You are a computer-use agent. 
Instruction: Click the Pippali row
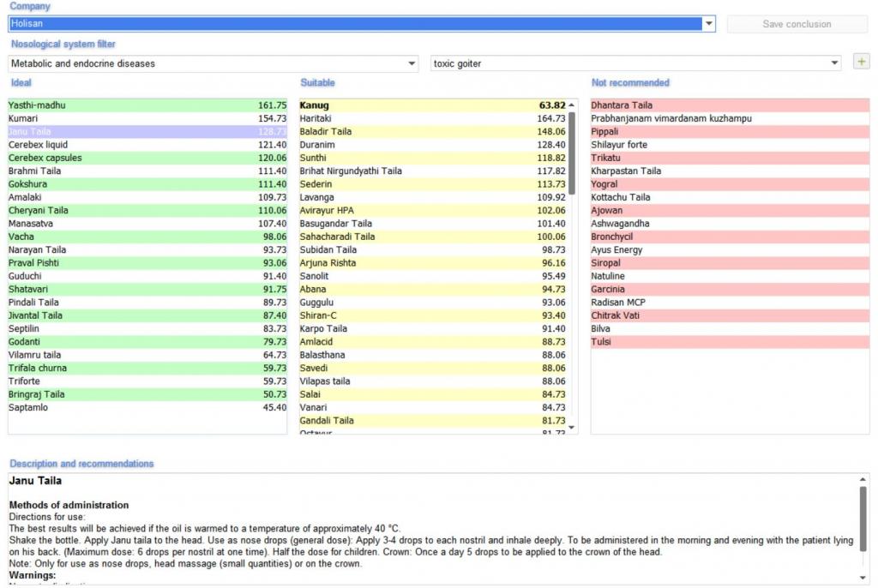tap(731, 132)
